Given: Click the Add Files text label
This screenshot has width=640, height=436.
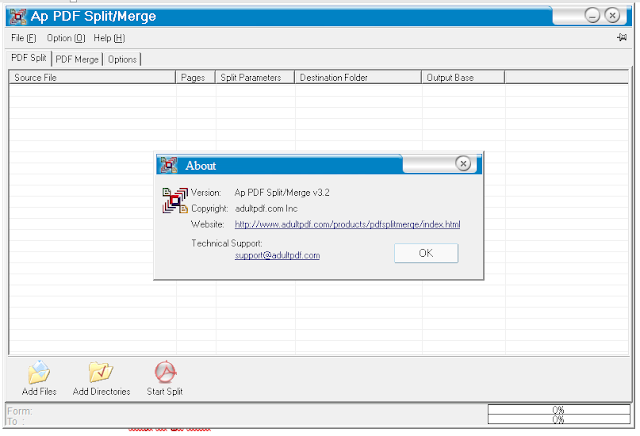Looking at the screenshot, I should (39, 392).
